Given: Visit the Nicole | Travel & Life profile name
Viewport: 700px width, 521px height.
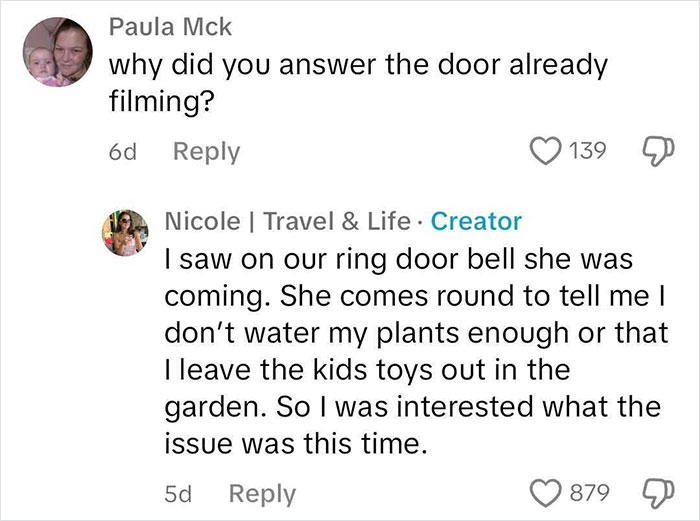Looking at the screenshot, I should pyautogui.click(x=286, y=221).
